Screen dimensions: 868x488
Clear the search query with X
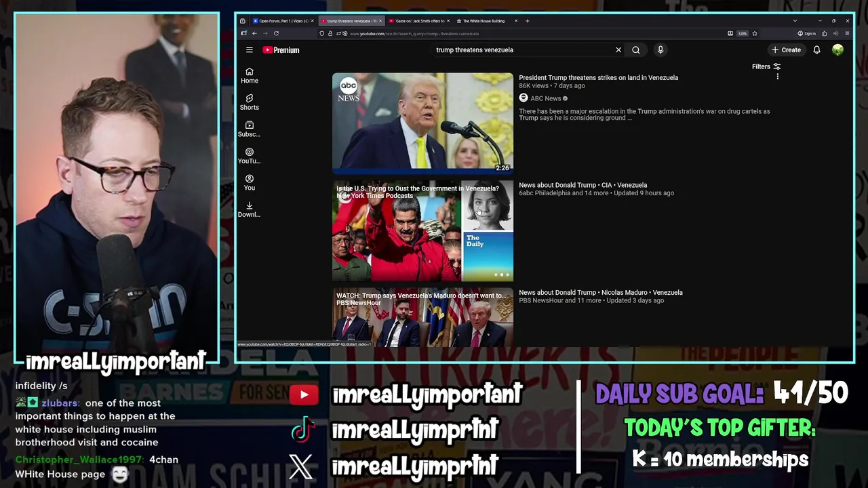tap(618, 50)
